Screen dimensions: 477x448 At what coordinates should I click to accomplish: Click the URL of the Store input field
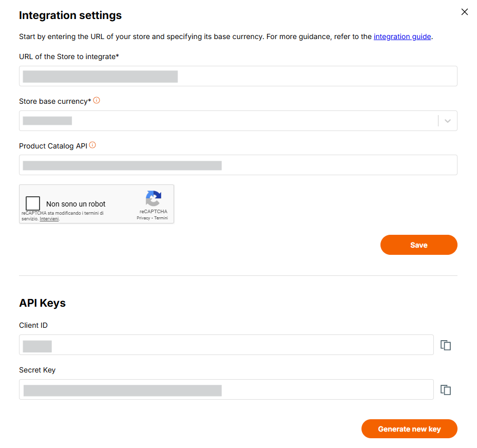[238, 76]
